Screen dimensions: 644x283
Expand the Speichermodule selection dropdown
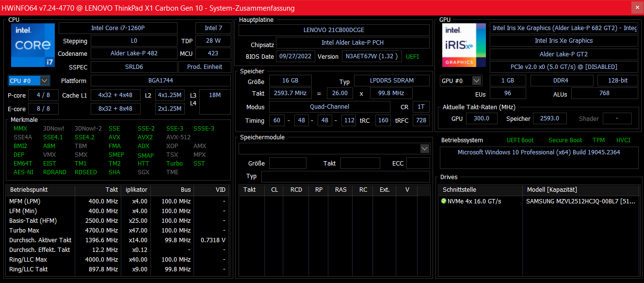(425, 149)
